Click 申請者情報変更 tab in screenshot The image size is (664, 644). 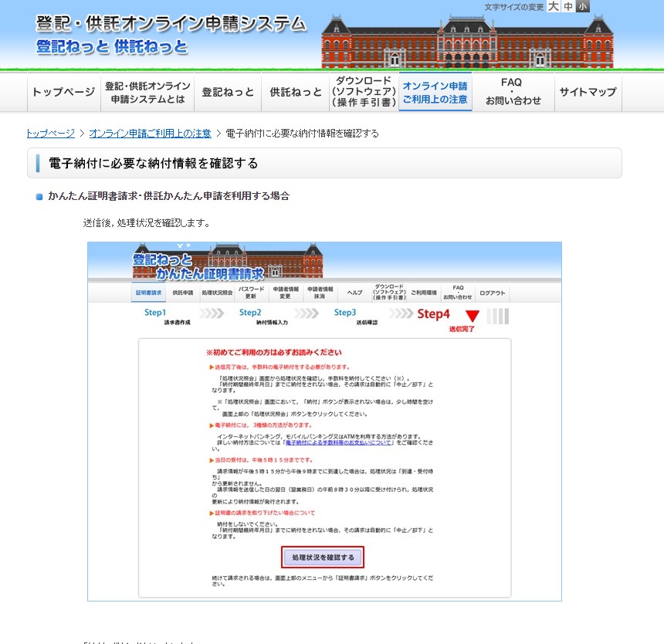tap(286, 293)
